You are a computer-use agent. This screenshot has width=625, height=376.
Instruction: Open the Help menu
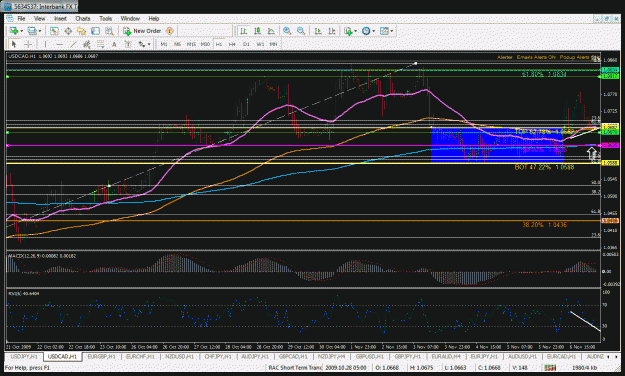pyautogui.click(x=154, y=18)
